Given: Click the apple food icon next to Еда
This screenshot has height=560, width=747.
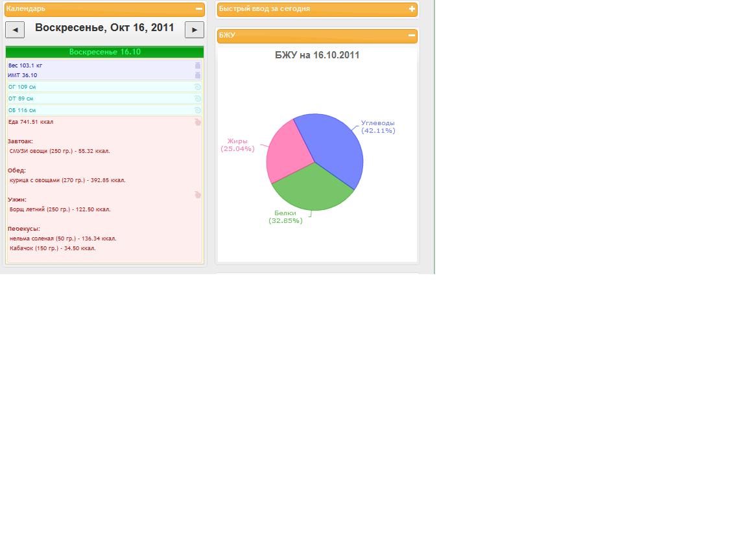Looking at the screenshot, I should [198, 122].
